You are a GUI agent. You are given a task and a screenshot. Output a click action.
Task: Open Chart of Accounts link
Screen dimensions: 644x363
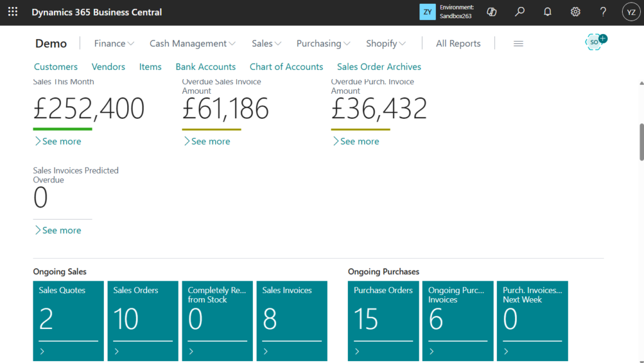click(x=286, y=67)
